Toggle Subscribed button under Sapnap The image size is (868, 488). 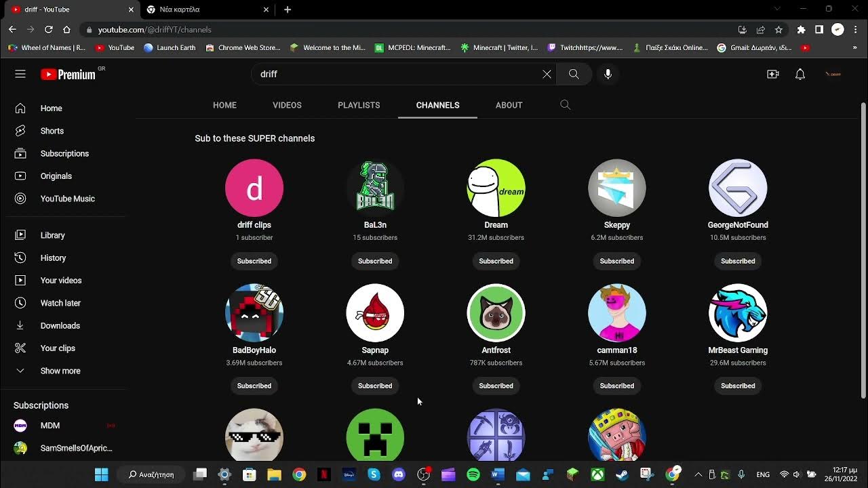click(375, 386)
